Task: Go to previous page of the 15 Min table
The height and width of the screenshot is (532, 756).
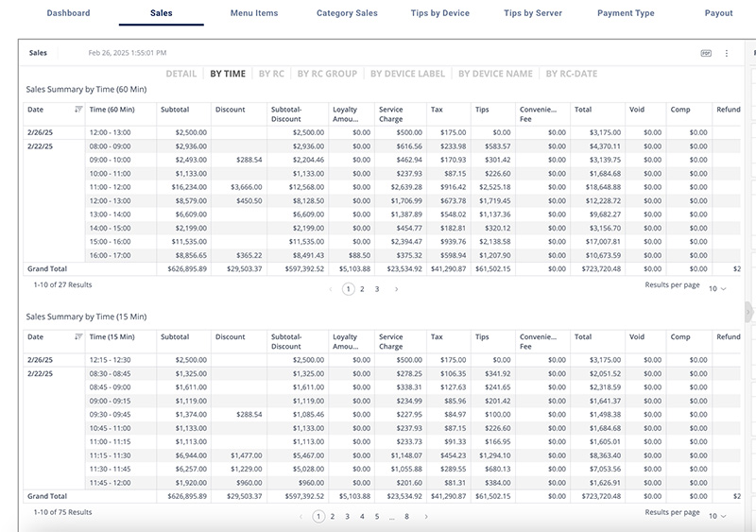Action: pyautogui.click(x=301, y=517)
